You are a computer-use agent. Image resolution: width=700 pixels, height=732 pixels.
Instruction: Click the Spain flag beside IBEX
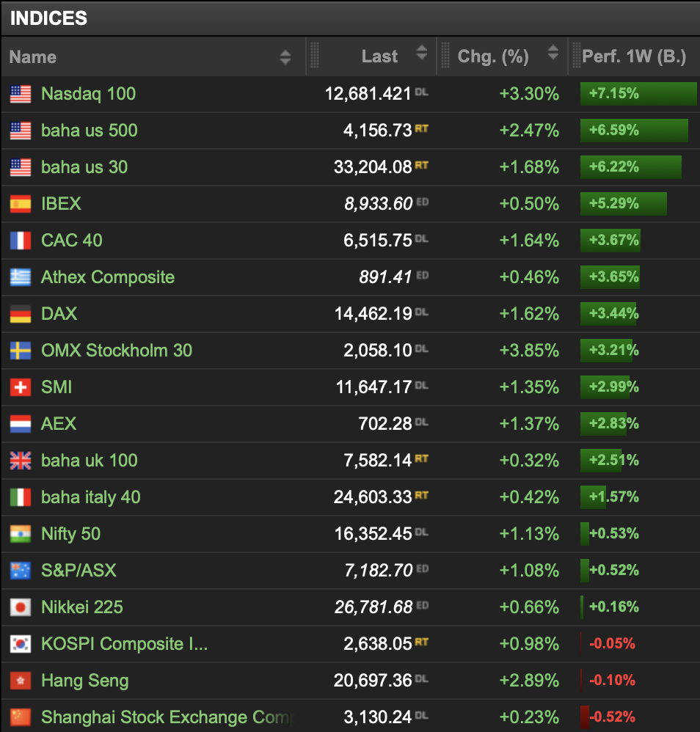[21, 204]
